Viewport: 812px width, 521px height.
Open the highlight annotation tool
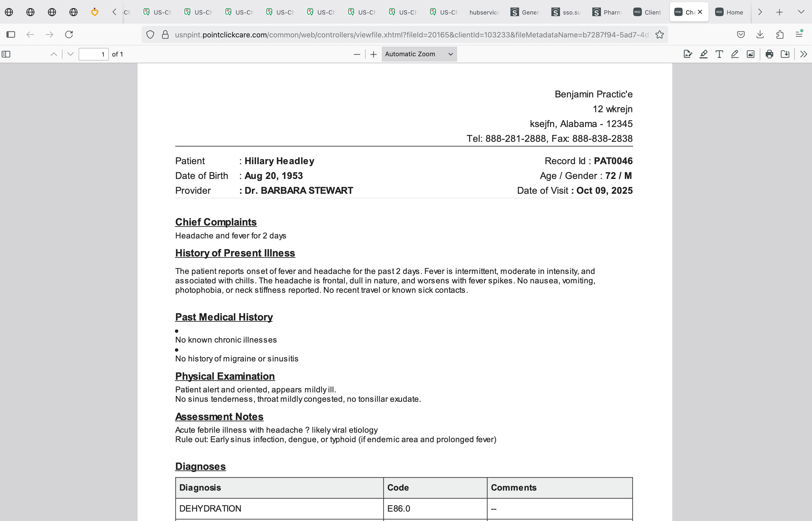click(x=703, y=54)
